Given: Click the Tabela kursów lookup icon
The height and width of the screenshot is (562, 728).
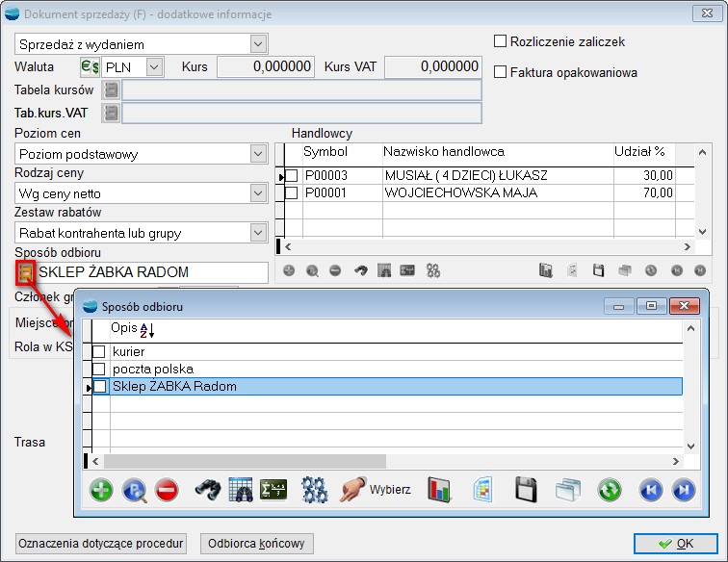Looking at the screenshot, I should [x=112, y=90].
